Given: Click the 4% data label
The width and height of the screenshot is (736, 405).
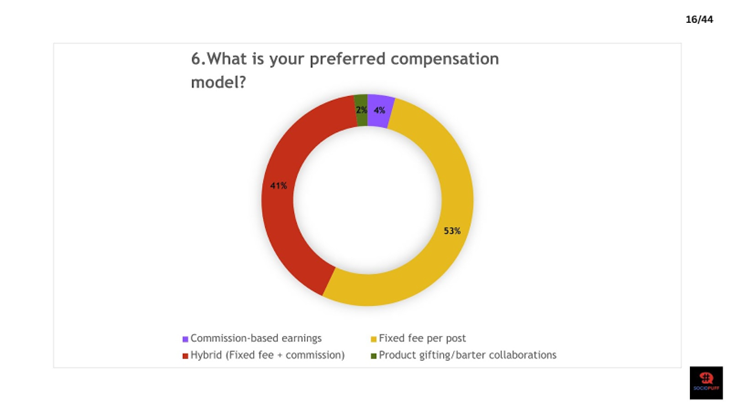Looking at the screenshot, I should [379, 110].
